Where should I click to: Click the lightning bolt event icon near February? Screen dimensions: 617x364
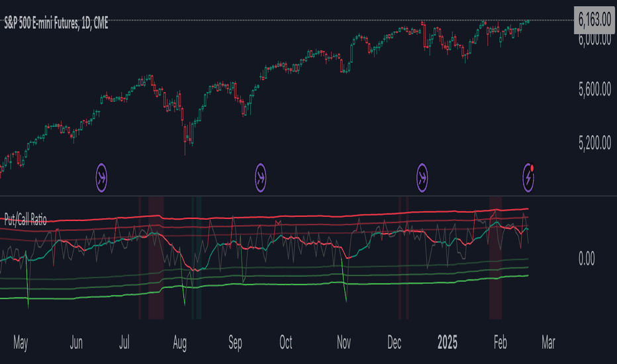pos(528,178)
